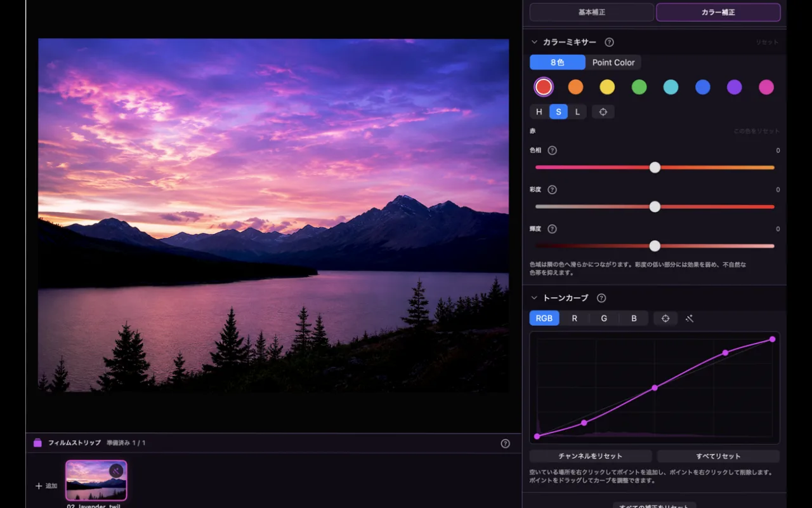
Task: Switch to the カラー補正 tab
Action: pos(718,12)
